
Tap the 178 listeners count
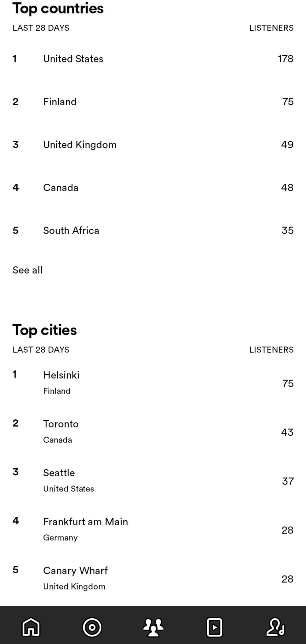(x=285, y=59)
